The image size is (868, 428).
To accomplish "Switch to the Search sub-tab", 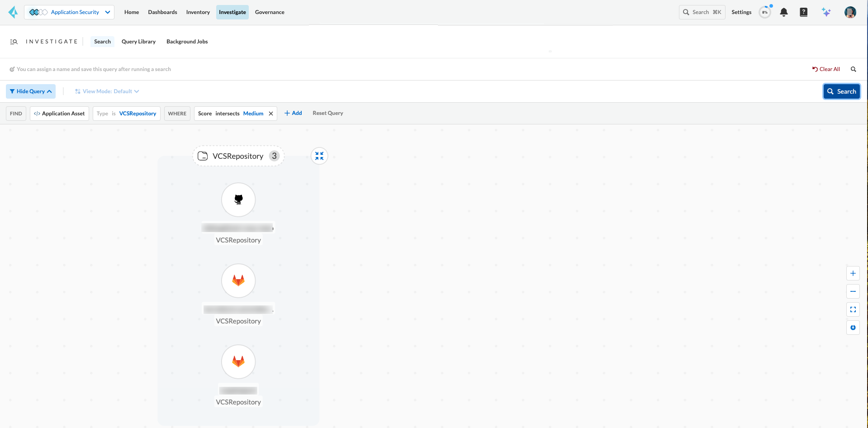I will coord(103,42).
